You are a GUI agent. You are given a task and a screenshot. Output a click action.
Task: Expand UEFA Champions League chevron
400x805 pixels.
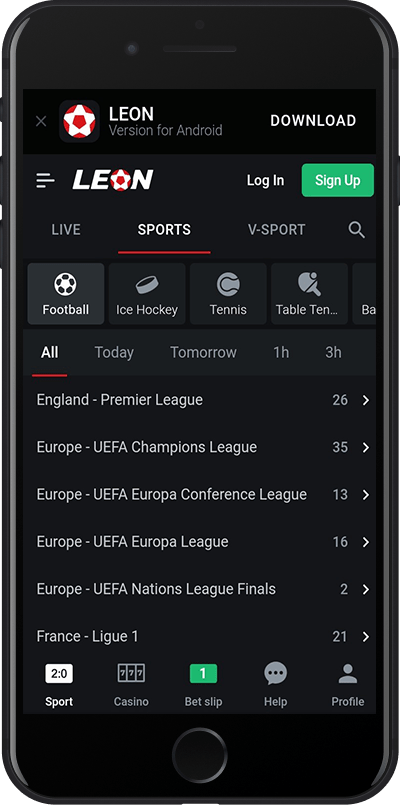tap(366, 447)
